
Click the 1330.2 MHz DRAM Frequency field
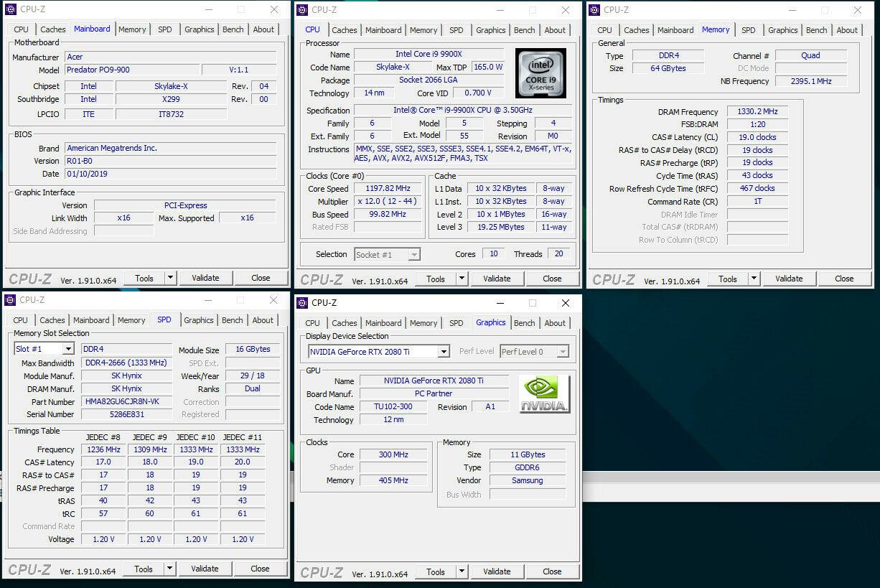(x=757, y=111)
